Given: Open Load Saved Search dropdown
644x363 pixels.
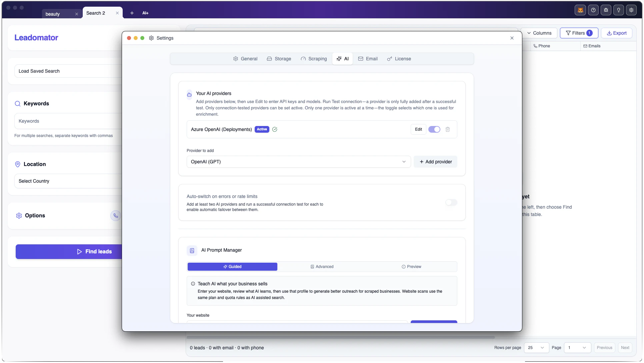Looking at the screenshot, I should [68, 71].
